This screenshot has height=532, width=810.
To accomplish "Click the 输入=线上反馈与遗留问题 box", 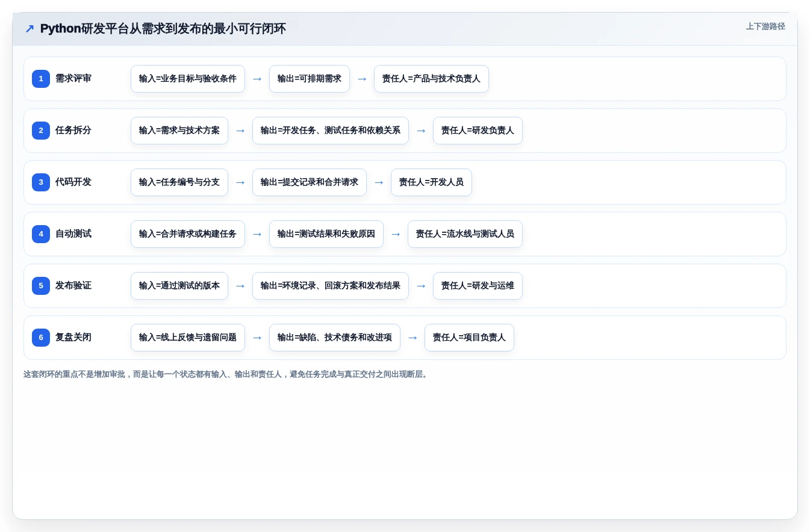I will [188, 338].
